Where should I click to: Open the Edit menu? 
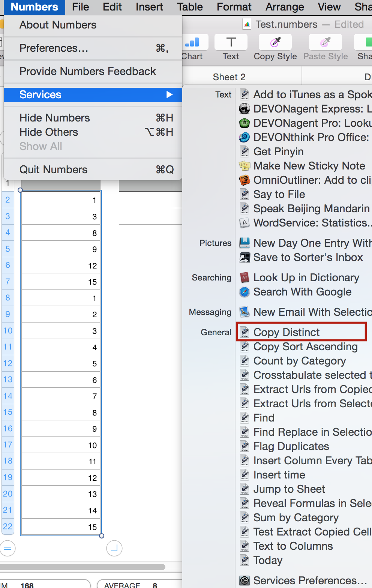(112, 7)
